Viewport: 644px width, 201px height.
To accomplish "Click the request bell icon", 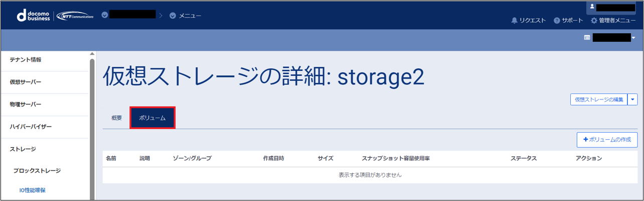I will (x=514, y=21).
